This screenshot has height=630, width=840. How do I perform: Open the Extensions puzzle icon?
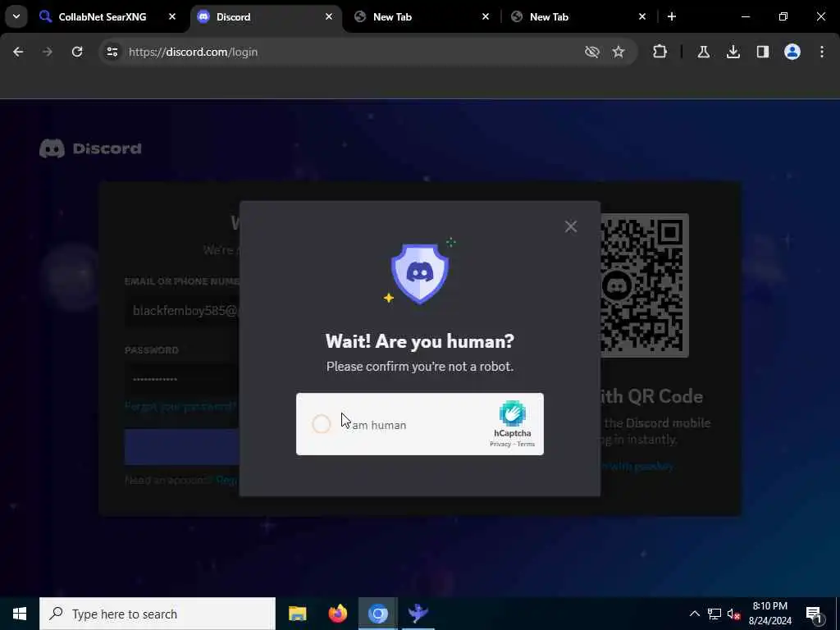(x=660, y=52)
